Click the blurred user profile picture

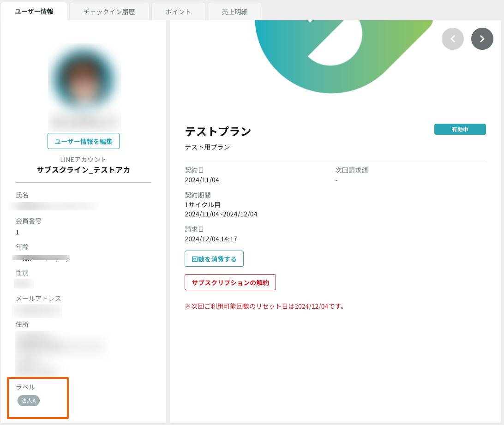pos(84,79)
